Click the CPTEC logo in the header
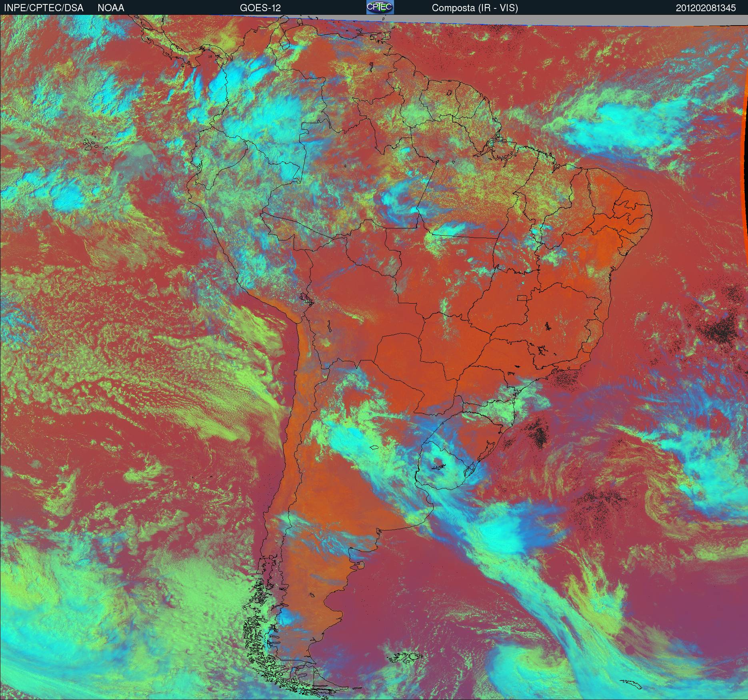The height and width of the screenshot is (700, 748). (x=380, y=7)
